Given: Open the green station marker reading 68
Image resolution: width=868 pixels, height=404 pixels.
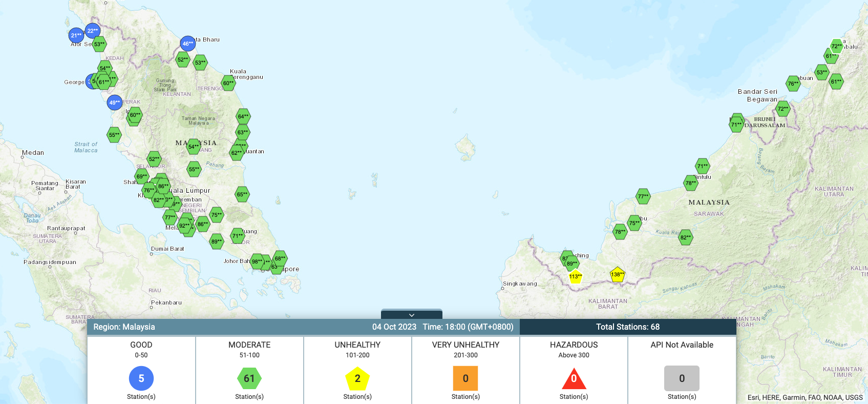Looking at the screenshot, I should click(280, 258).
